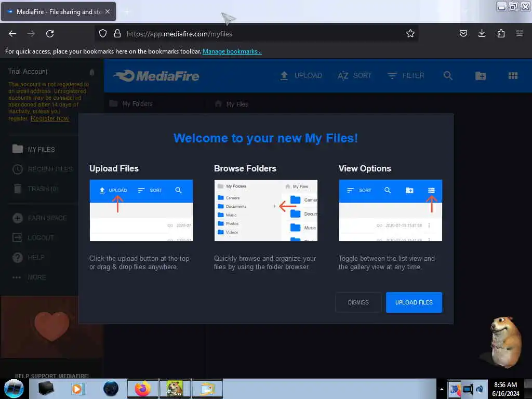Click the My Folders header
Viewport: 532px width, 399px height.
[x=131, y=104]
